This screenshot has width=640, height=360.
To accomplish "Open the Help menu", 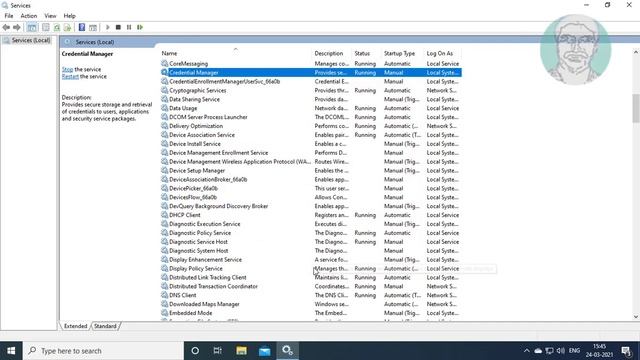I will [69, 16].
